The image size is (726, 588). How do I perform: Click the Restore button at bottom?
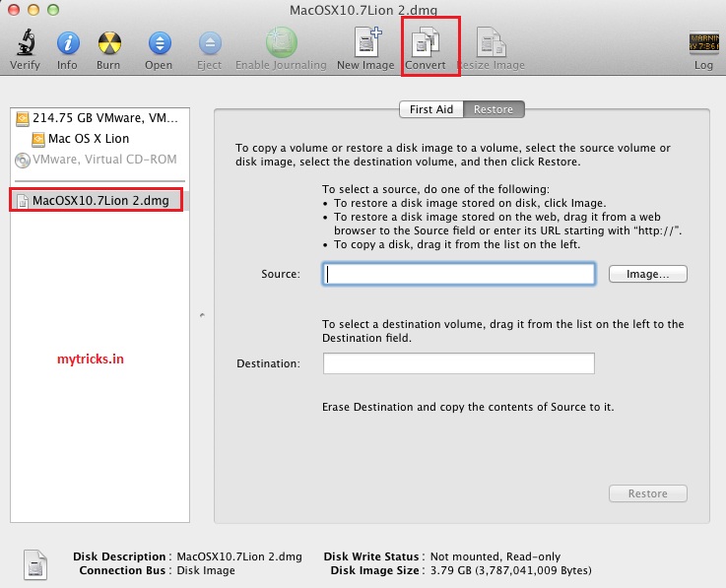[x=648, y=493]
